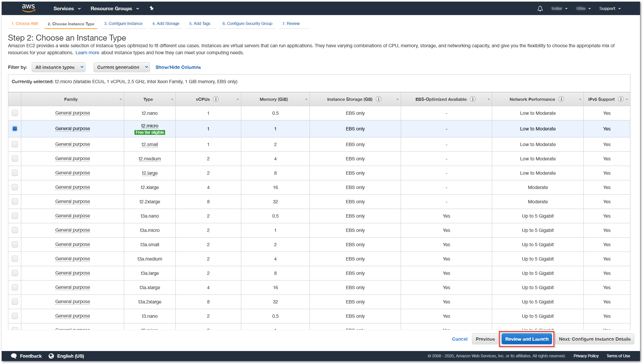
Task: Go to step 6 Configure Security Group tab
Action: tap(247, 24)
